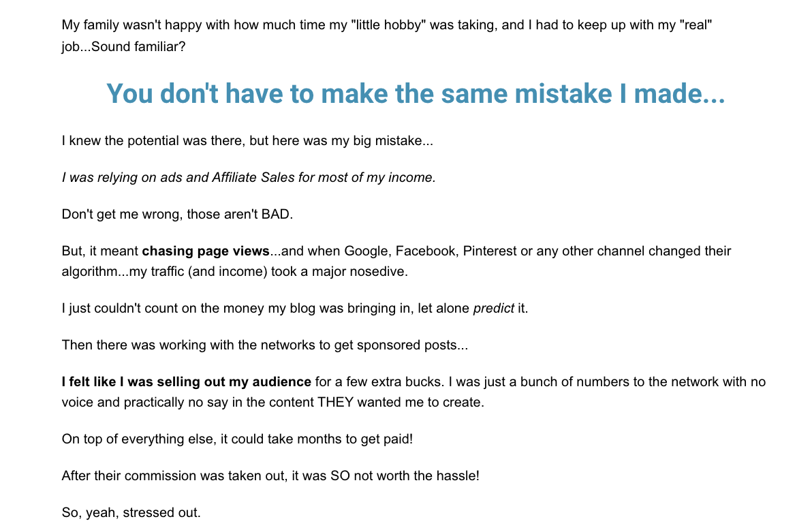Click the bold text "chasing page views"
This screenshot has height=532, width=812.
click(206, 251)
